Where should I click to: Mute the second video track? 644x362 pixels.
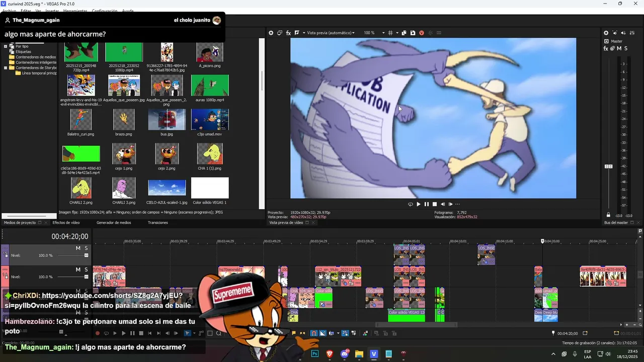[78, 269]
